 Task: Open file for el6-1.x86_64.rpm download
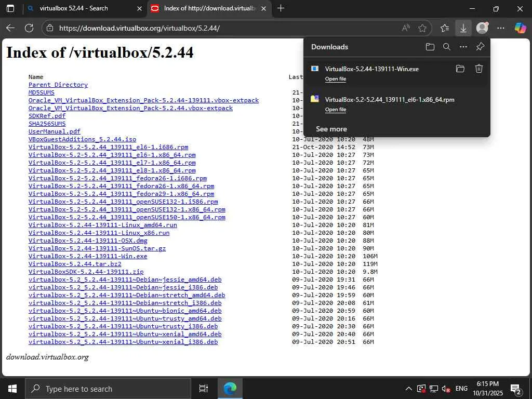click(x=336, y=110)
